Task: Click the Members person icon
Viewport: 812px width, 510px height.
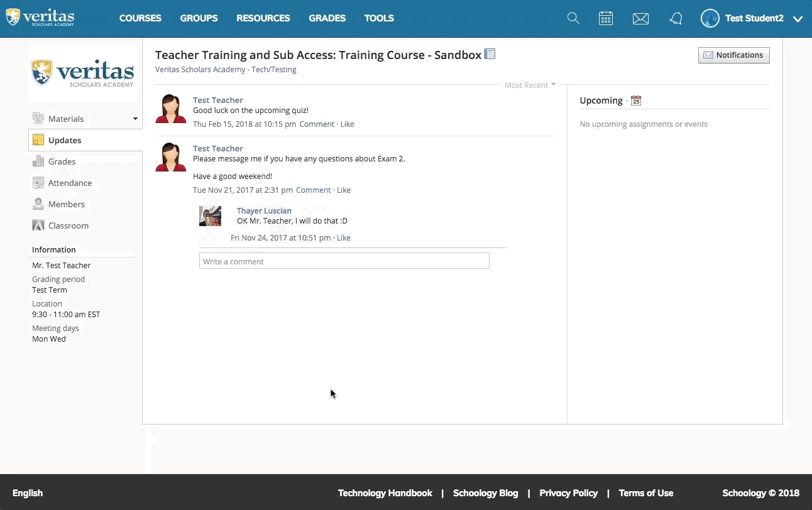Action: (38, 204)
